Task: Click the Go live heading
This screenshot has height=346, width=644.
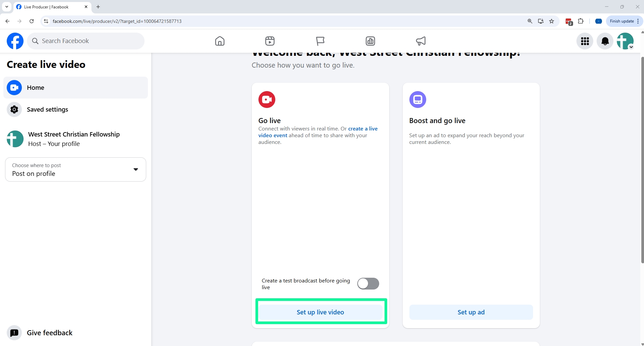Action: [270, 121]
